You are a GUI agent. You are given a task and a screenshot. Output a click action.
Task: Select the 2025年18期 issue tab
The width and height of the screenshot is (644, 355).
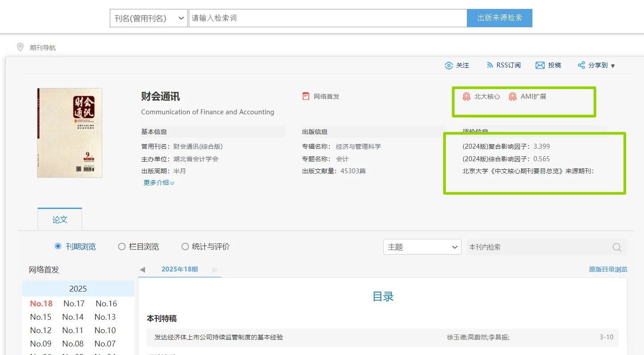(x=179, y=269)
